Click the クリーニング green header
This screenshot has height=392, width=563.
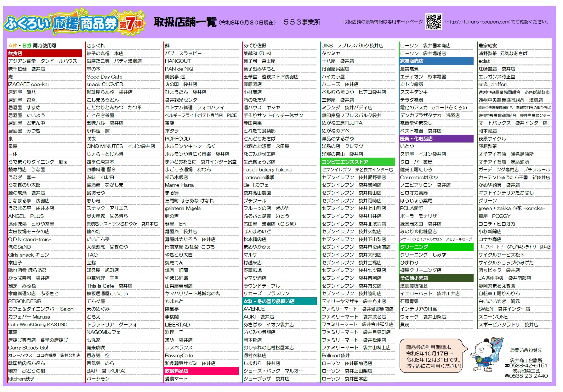point(436,247)
